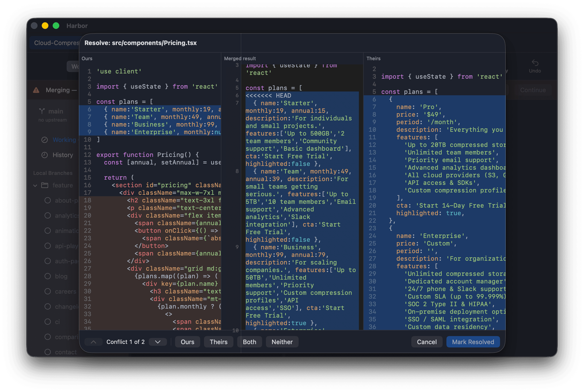
Task: Click Team plan line 7 in Ours pane
Action: tap(150, 117)
